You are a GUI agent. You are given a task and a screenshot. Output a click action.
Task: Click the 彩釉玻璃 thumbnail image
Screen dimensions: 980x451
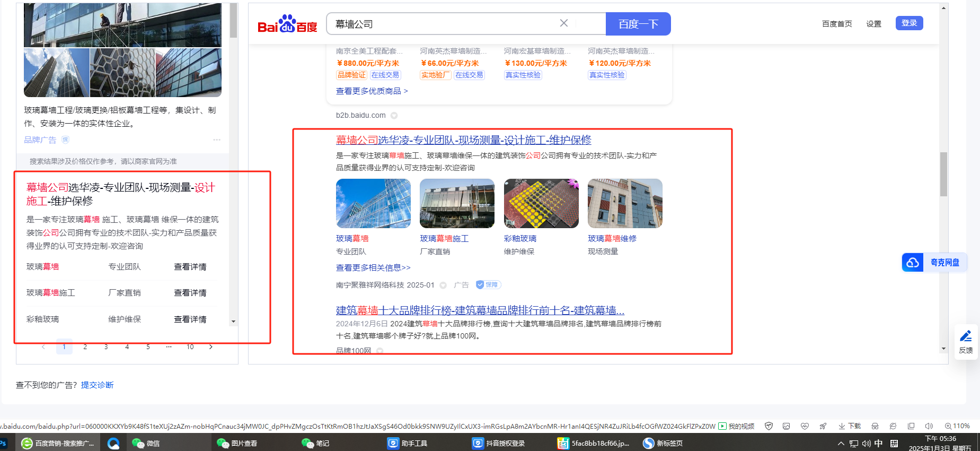(x=541, y=204)
